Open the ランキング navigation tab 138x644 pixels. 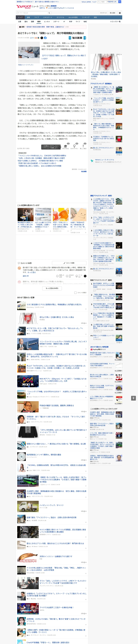point(86,17)
